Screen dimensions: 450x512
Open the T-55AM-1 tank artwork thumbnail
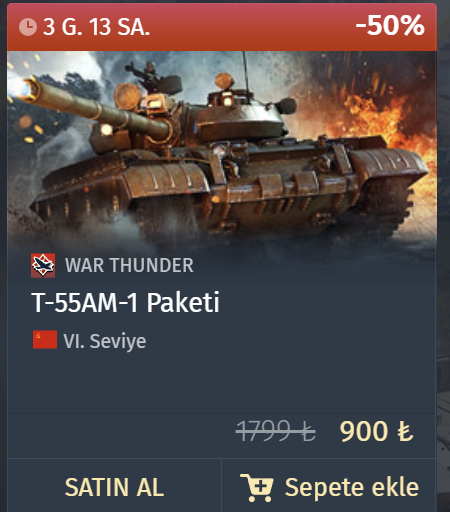[x=222, y=150]
